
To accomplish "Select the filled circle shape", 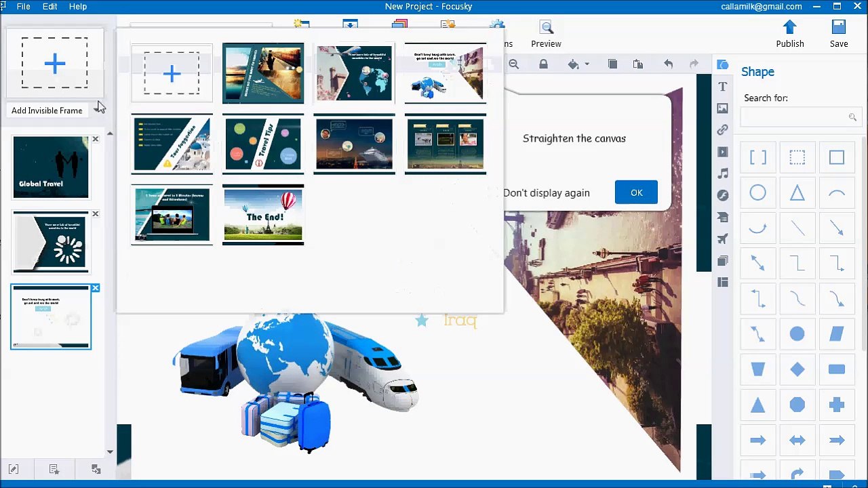I will (797, 334).
